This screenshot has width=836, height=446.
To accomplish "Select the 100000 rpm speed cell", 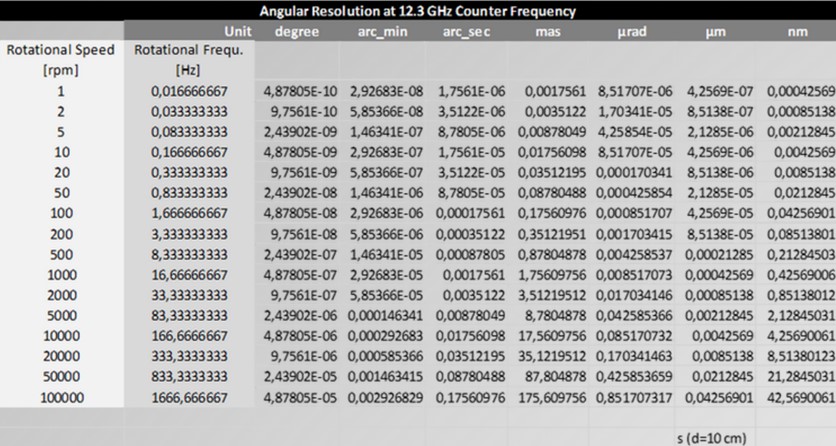I will (61, 397).
